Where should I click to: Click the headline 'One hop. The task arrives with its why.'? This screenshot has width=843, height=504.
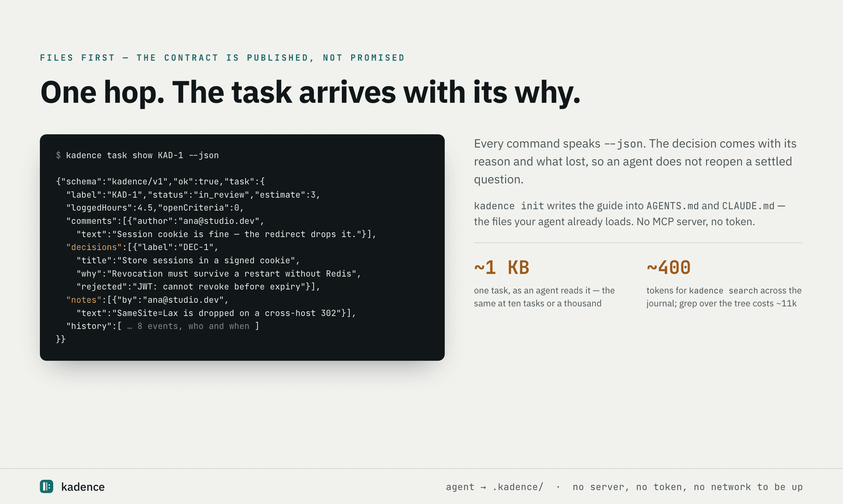(x=310, y=92)
